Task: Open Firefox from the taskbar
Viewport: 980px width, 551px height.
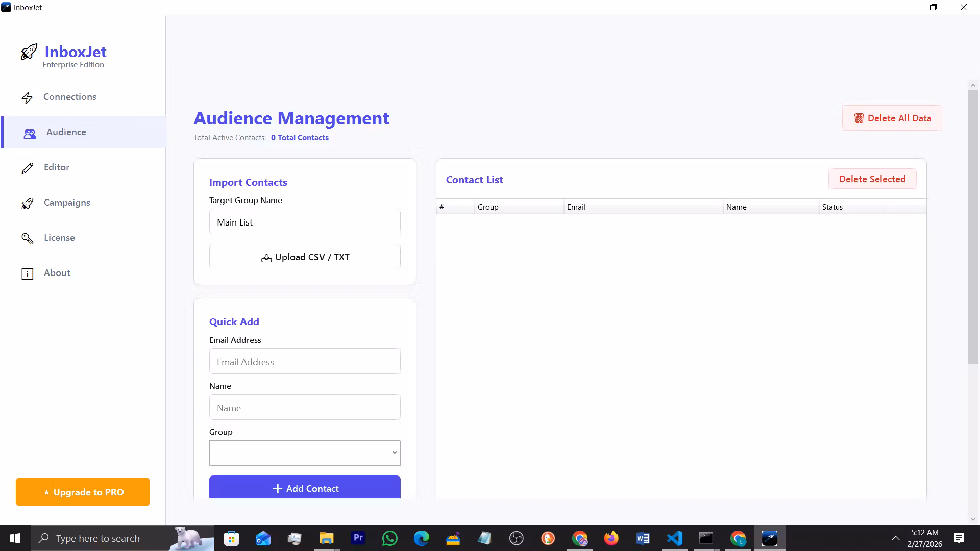Action: pos(611,538)
